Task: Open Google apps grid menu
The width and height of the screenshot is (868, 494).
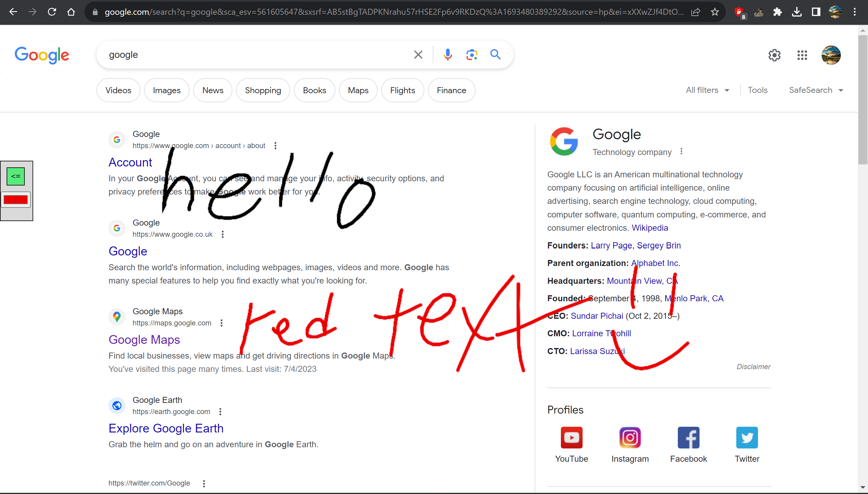Action: pyautogui.click(x=802, y=55)
